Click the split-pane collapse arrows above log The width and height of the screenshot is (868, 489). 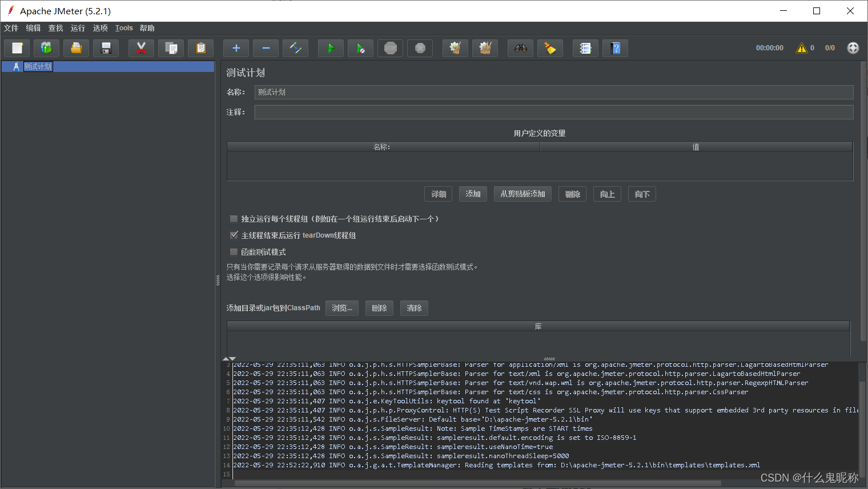[229, 359]
